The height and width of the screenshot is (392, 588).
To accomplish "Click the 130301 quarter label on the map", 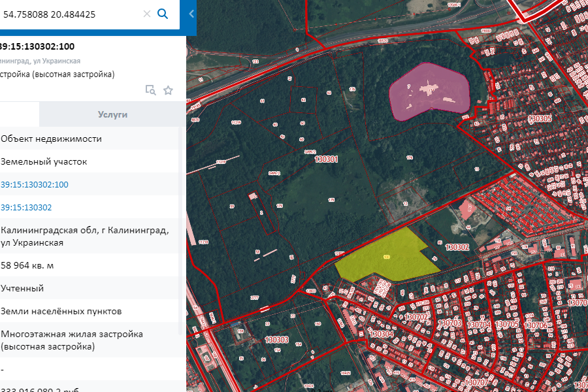I will pyautogui.click(x=326, y=159).
